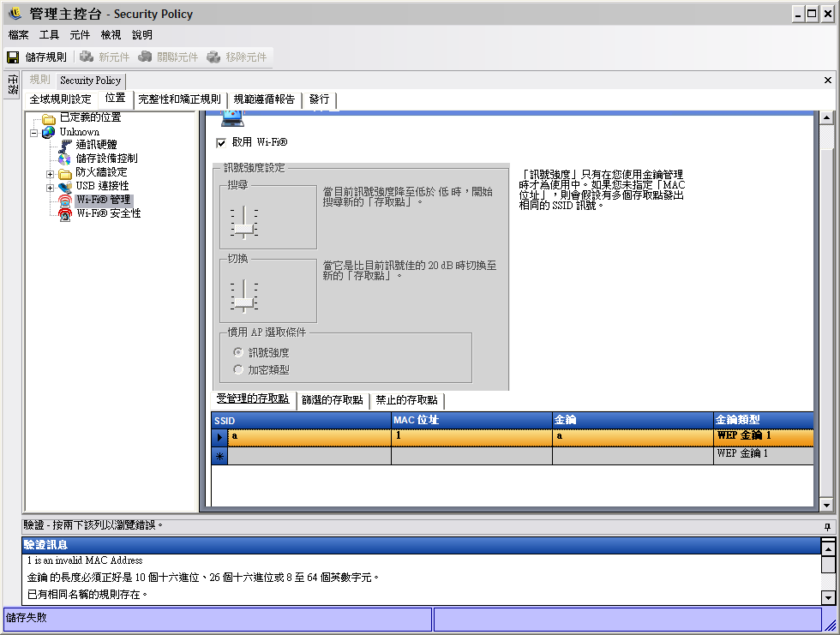Viewport: 840px width, 635px height.
Task: Expand the 防火牆設定 tree node
Action: tap(50, 174)
